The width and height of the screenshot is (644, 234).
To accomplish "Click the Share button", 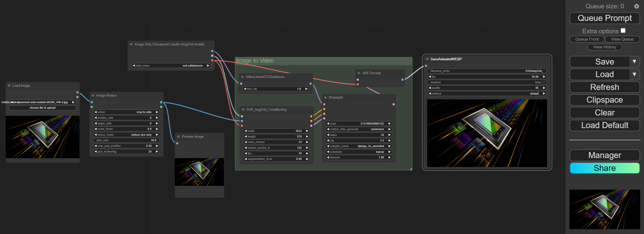I will (604, 168).
